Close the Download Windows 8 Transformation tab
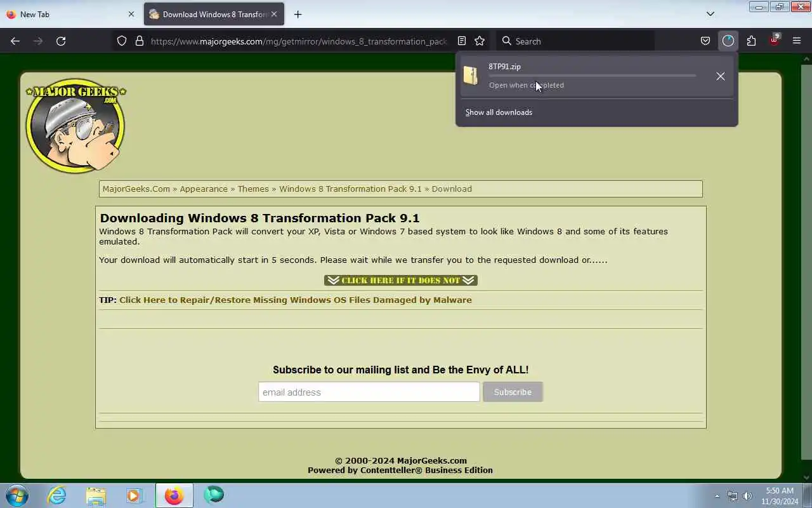The width and height of the screenshot is (812, 508). click(x=274, y=14)
